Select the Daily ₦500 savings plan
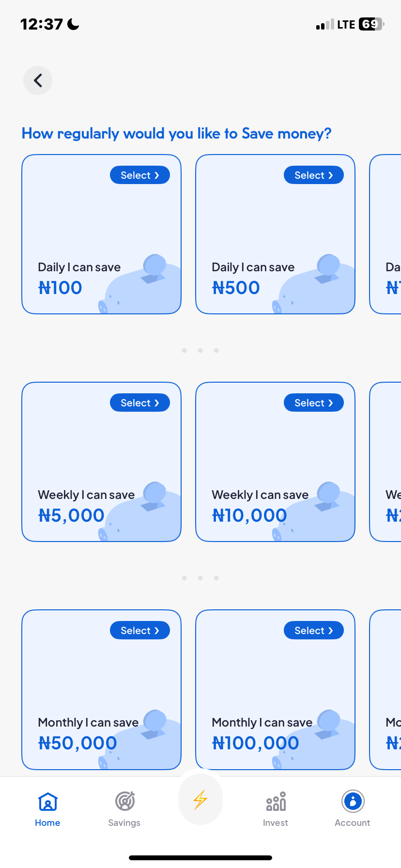This screenshot has height=868, width=401. point(314,175)
